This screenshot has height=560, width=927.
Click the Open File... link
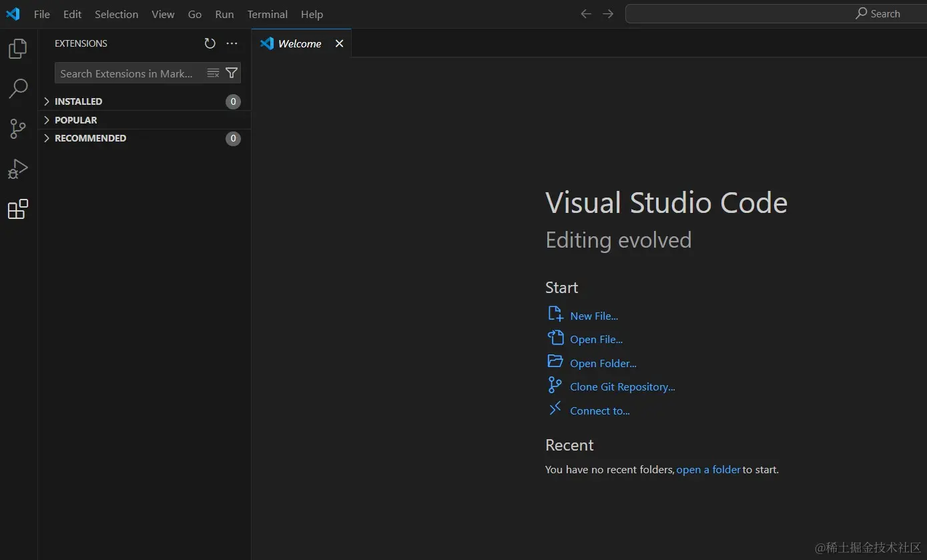596,339
